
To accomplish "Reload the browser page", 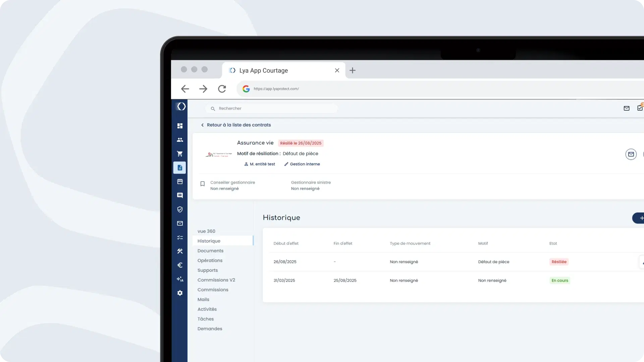I will click(x=222, y=89).
